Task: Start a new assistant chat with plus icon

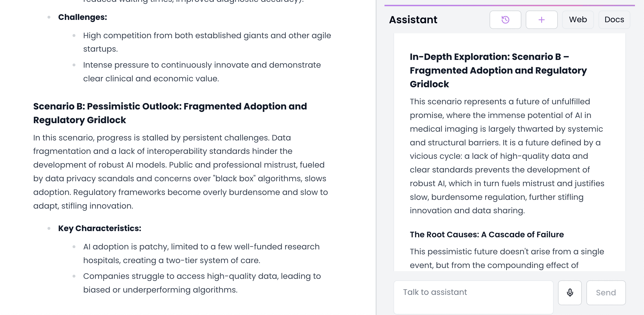Action: [x=541, y=20]
